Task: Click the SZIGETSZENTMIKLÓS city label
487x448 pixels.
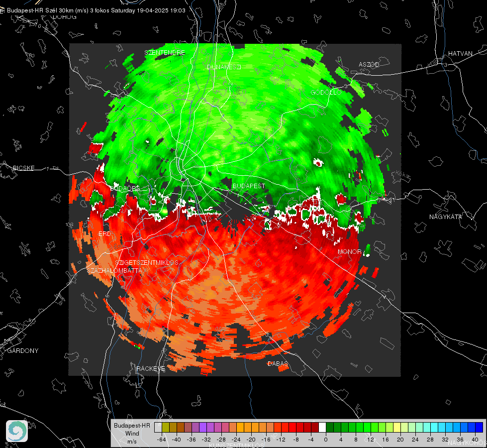Action: pyautogui.click(x=147, y=262)
